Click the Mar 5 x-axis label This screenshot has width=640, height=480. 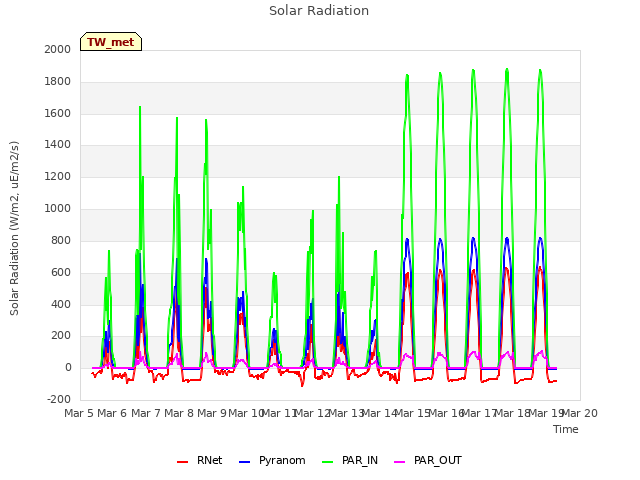click(x=79, y=413)
